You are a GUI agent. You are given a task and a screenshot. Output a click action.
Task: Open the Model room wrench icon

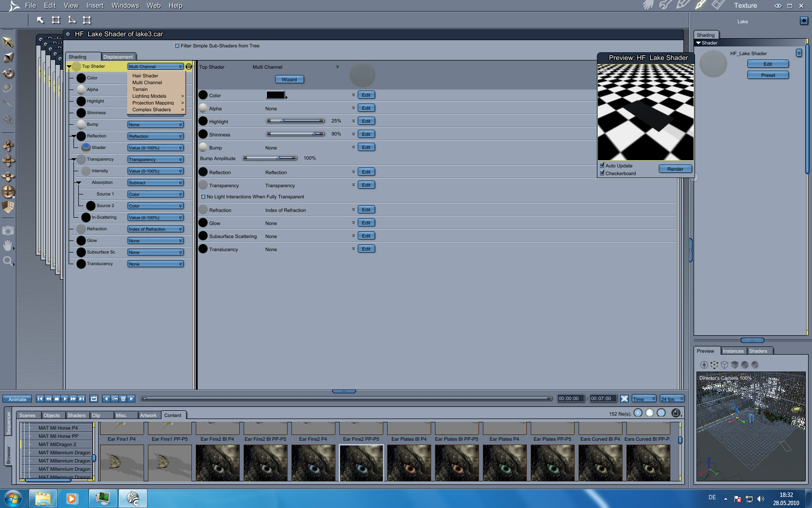(x=666, y=5)
